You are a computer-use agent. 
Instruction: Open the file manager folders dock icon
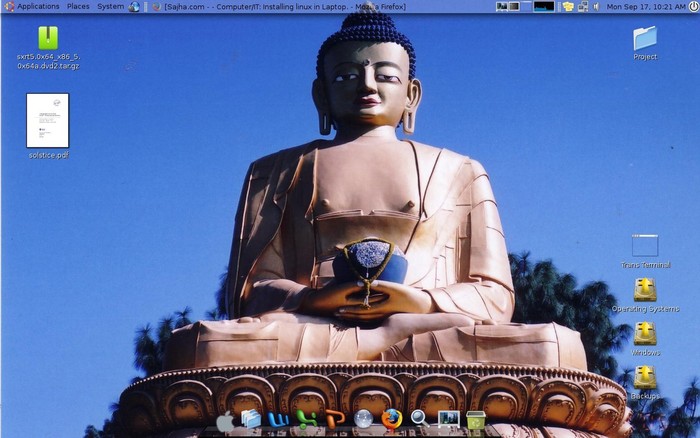(x=251, y=420)
